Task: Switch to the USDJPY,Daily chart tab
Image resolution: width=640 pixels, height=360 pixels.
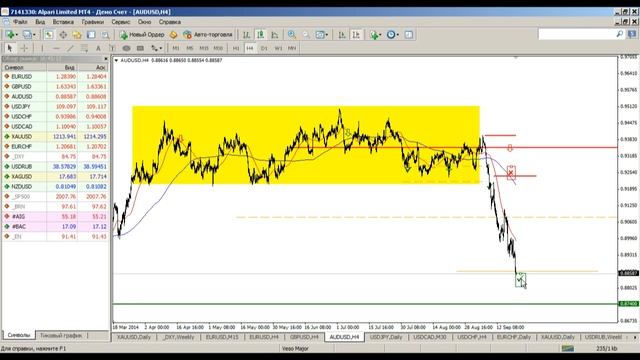Action: (386, 337)
